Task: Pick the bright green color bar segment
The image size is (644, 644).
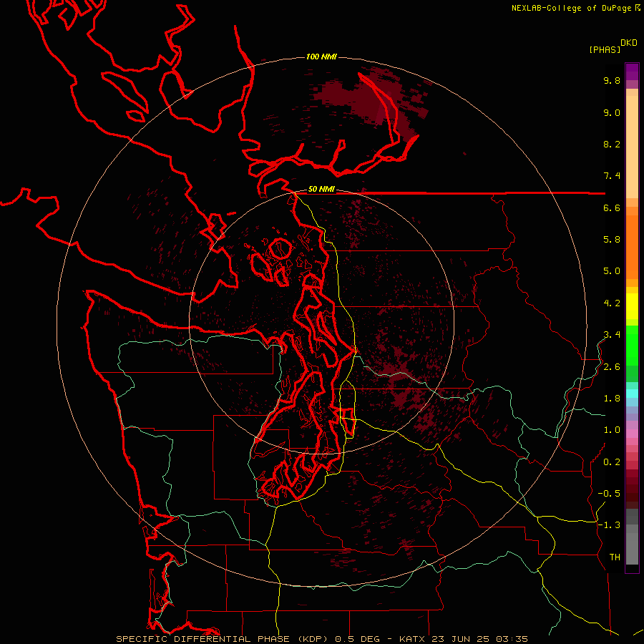Action: click(632, 346)
